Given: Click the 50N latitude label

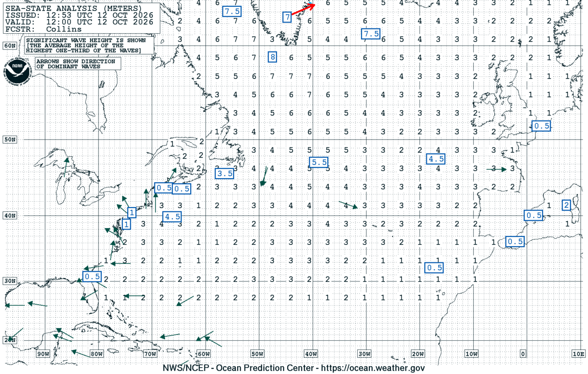Looking at the screenshot, I should click(10, 140).
